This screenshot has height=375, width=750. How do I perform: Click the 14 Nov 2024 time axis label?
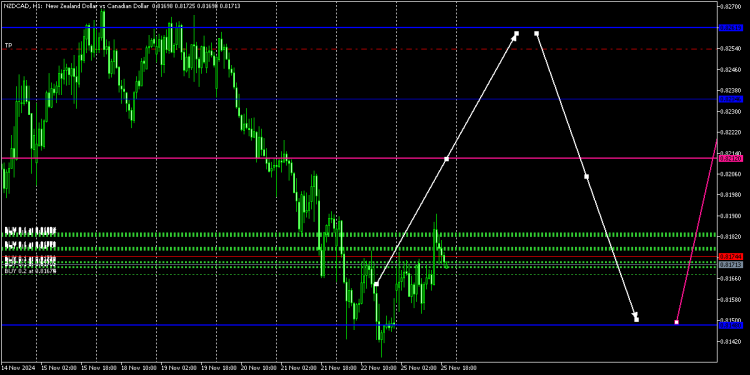(x=19, y=368)
